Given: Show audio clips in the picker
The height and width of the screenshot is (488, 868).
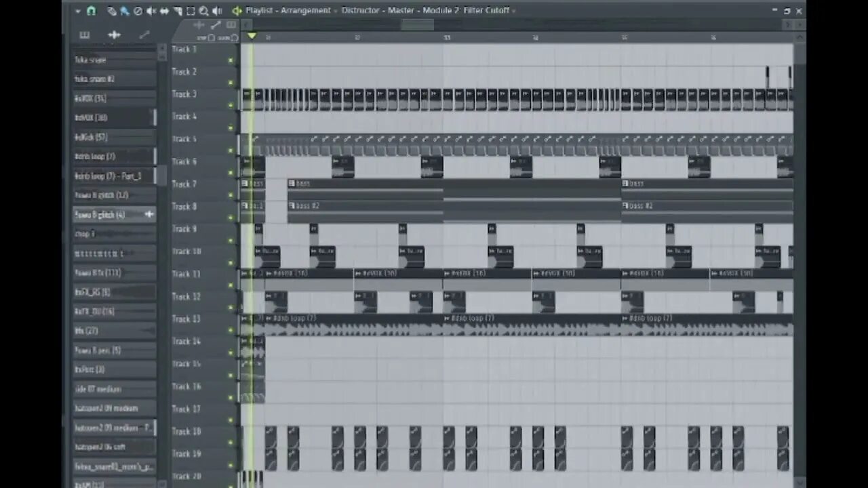Looking at the screenshot, I should click(x=114, y=35).
